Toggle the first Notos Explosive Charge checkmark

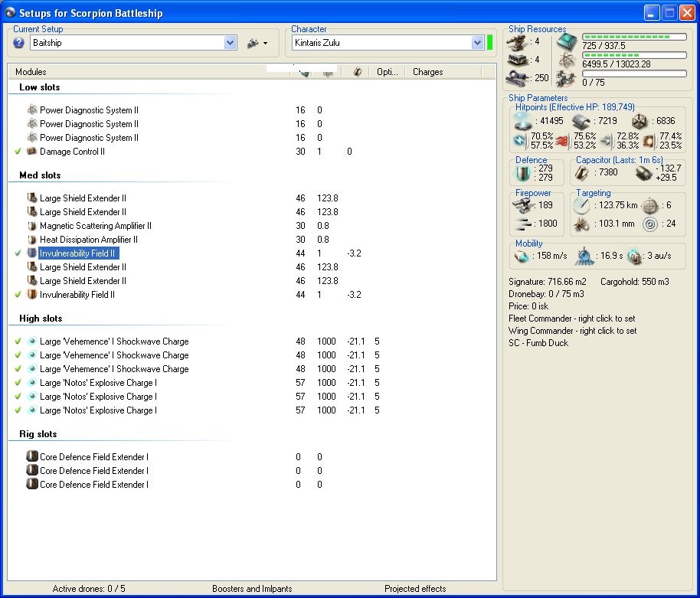pyautogui.click(x=18, y=383)
